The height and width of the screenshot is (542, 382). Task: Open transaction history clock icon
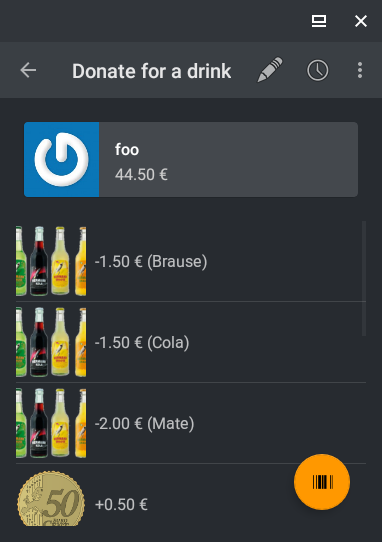(x=317, y=71)
